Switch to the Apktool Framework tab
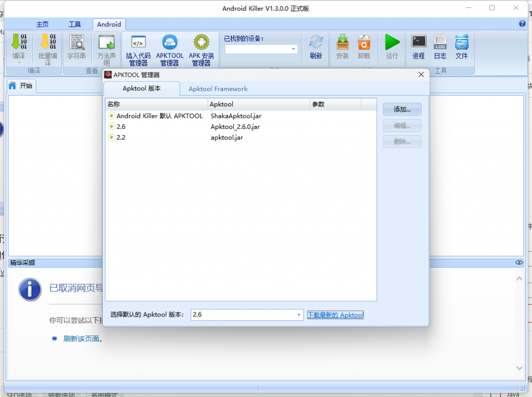The width and height of the screenshot is (532, 397). pyautogui.click(x=218, y=89)
